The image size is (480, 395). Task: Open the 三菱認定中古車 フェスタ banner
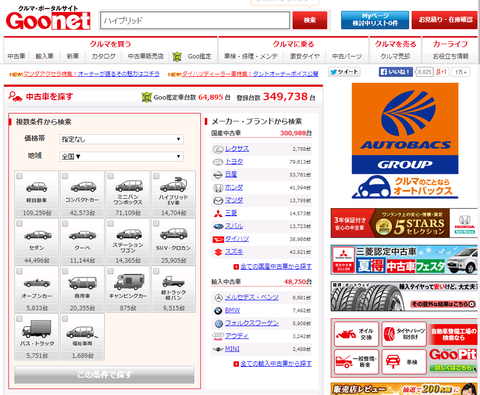point(404,260)
